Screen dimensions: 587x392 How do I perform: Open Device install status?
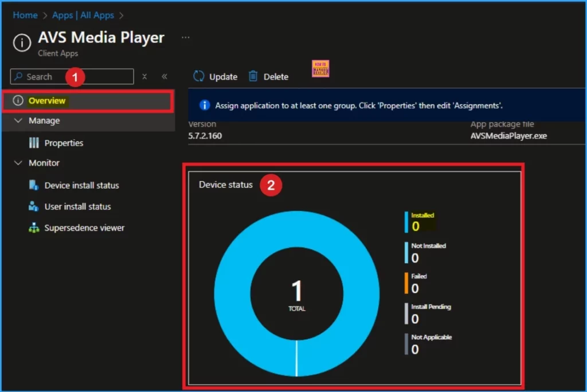point(81,185)
